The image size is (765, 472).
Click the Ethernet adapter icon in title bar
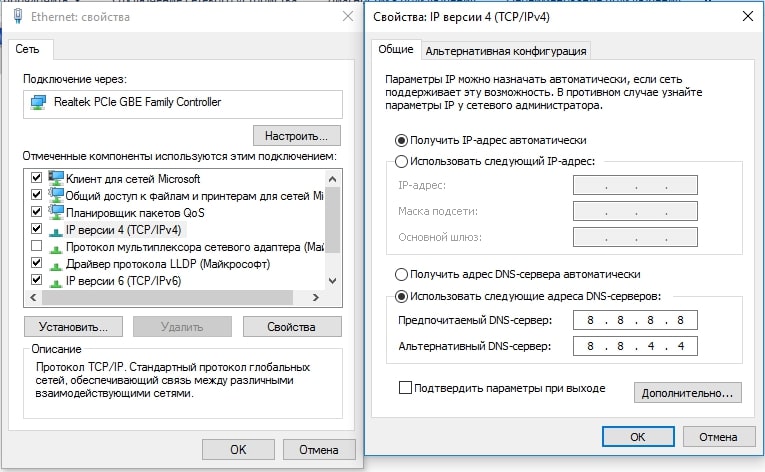18,16
